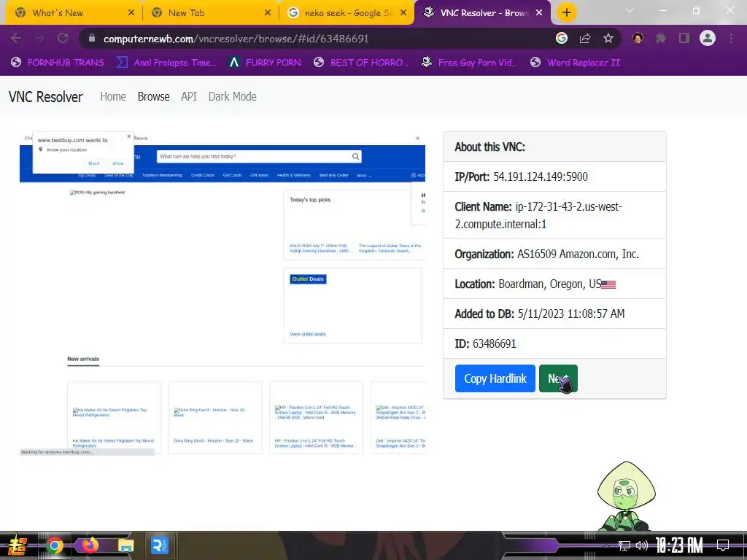Open the Home nav item
The width and height of the screenshot is (747, 560).
point(113,97)
